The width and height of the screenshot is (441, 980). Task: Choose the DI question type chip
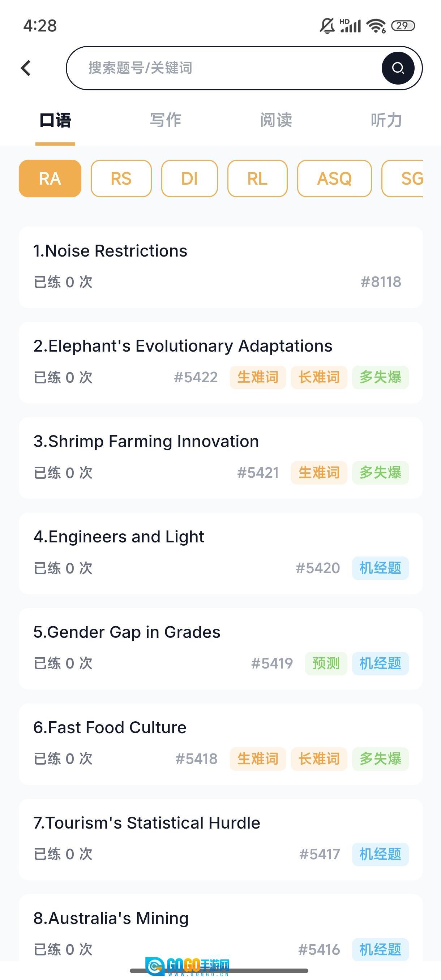point(189,179)
